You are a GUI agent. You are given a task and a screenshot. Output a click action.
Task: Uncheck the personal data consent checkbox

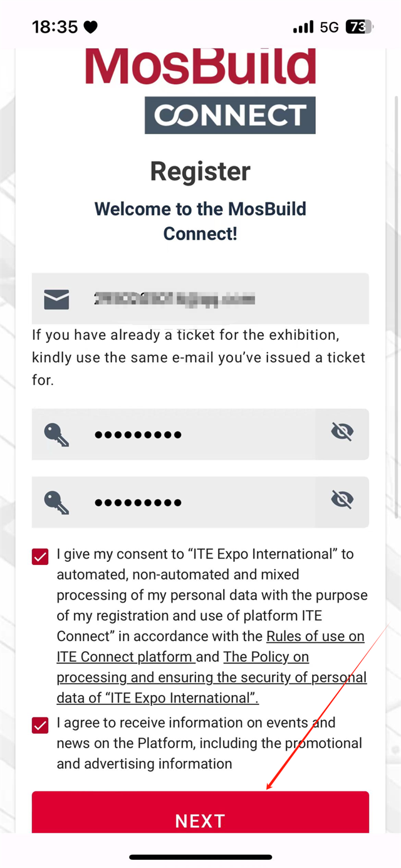40,557
